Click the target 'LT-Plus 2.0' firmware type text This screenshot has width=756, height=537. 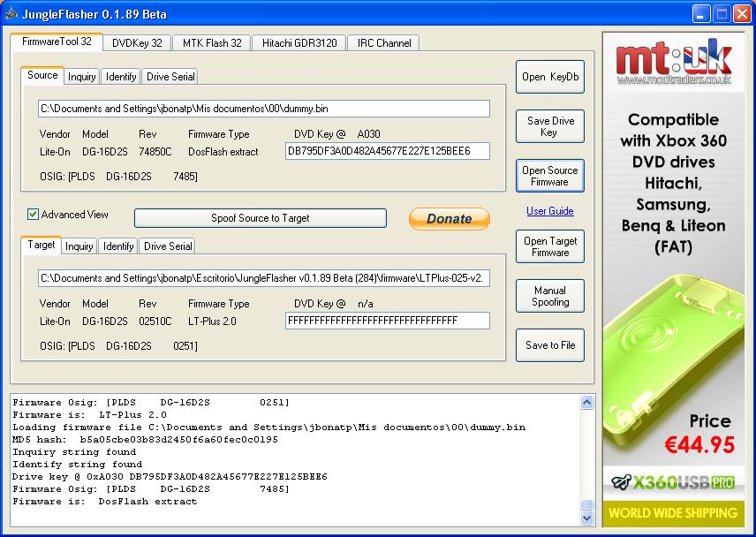point(212,321)
